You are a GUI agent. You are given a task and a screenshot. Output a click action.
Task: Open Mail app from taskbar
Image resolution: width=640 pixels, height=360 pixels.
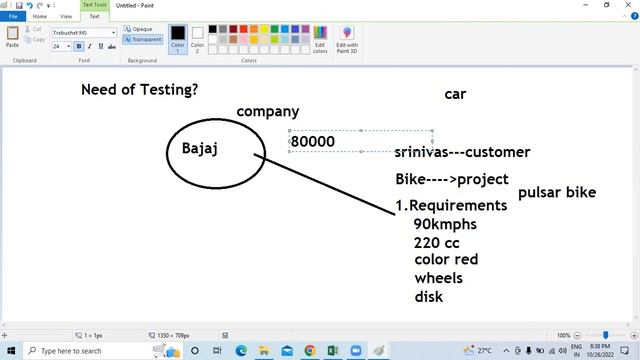coord(287,351)
